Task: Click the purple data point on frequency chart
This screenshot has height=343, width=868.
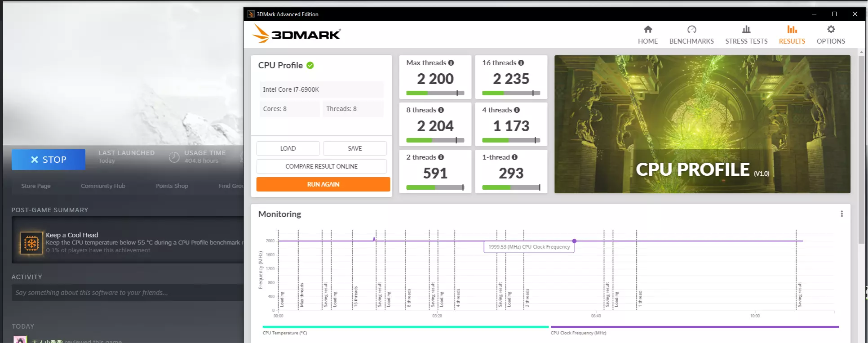Action: pos(574,241)
